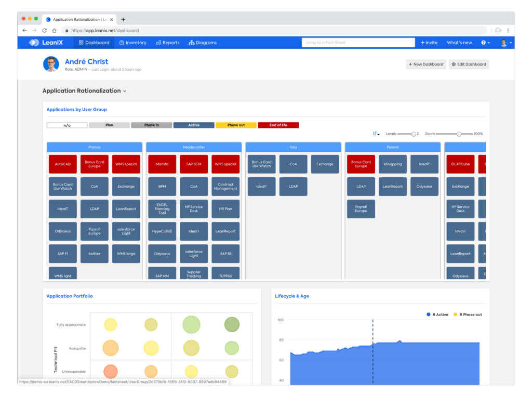Click the dashed line on Lifecycle chart

point(373,351)
